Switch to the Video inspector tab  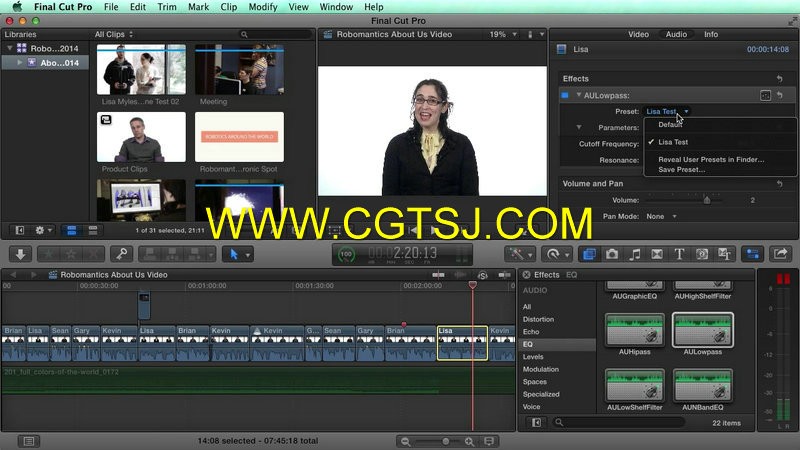[638, 34]
